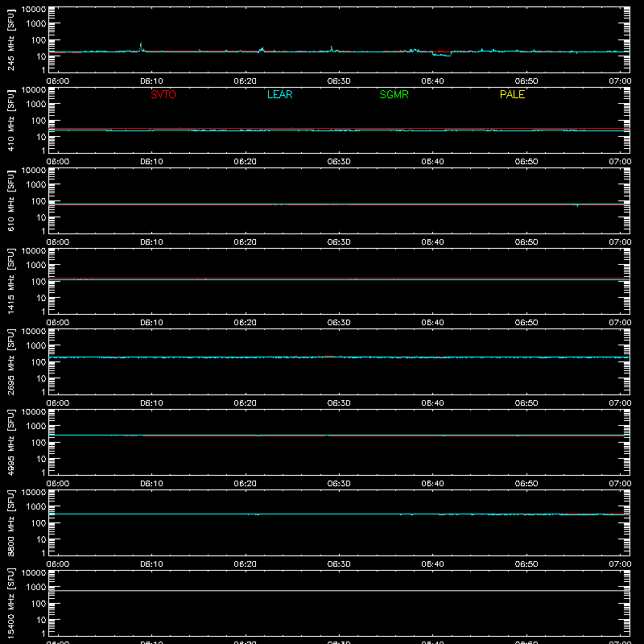Image resolution: width=644 pixels, height=644 pixels.
Task: Click the 06:50 tick label under 4995 MHz plot
Action: pyautogui.click(x=526, y=484)
